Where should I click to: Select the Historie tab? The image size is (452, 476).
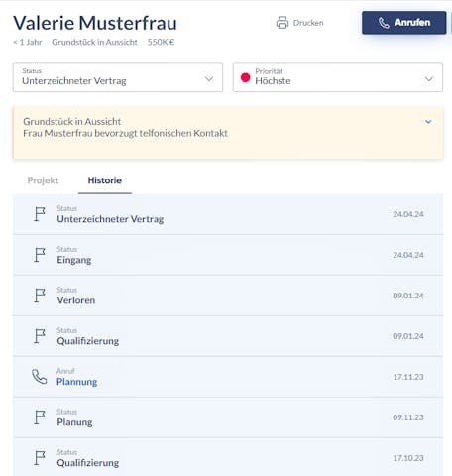pos(105,180)
